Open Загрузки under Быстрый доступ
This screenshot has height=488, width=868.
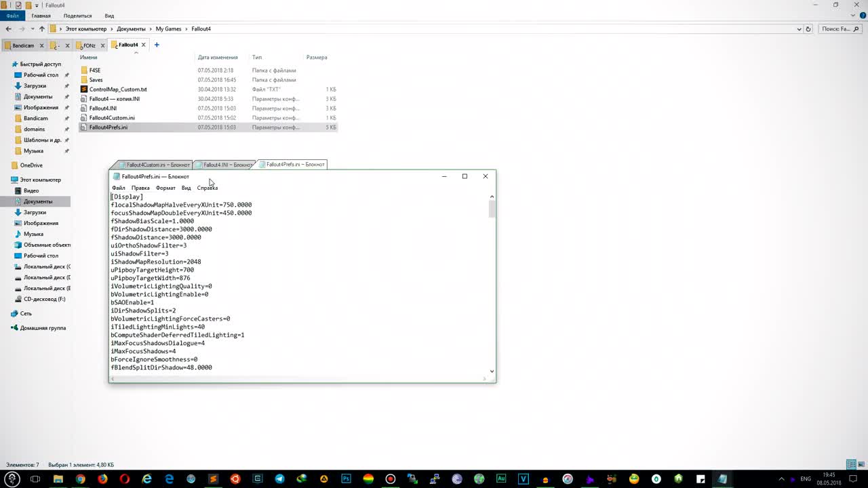coord(35,86)
